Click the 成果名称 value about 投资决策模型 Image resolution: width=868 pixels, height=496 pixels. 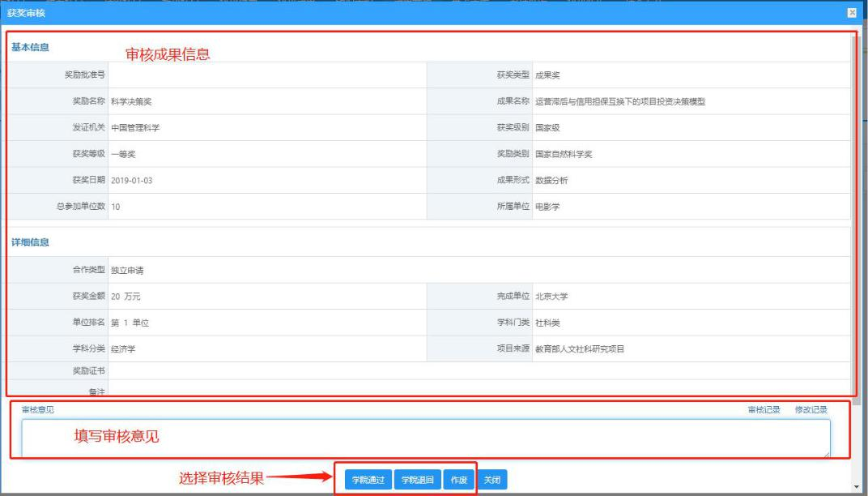point(620,102)
